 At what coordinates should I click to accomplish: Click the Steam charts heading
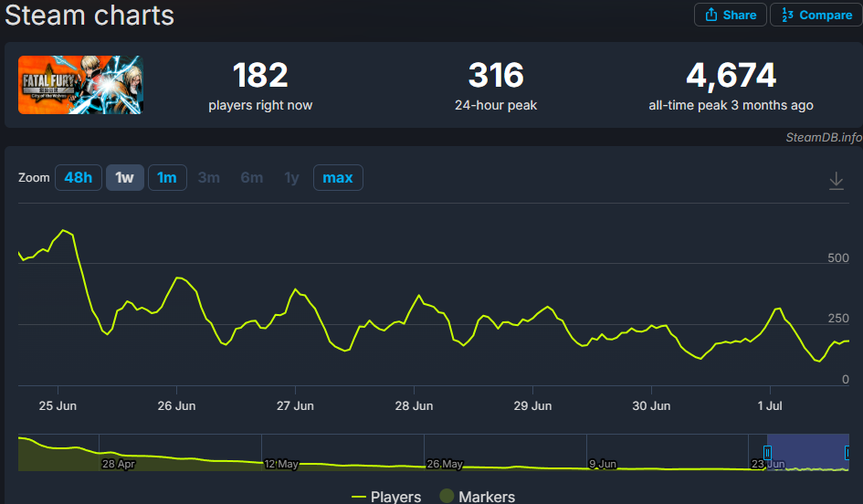[89, 15]
